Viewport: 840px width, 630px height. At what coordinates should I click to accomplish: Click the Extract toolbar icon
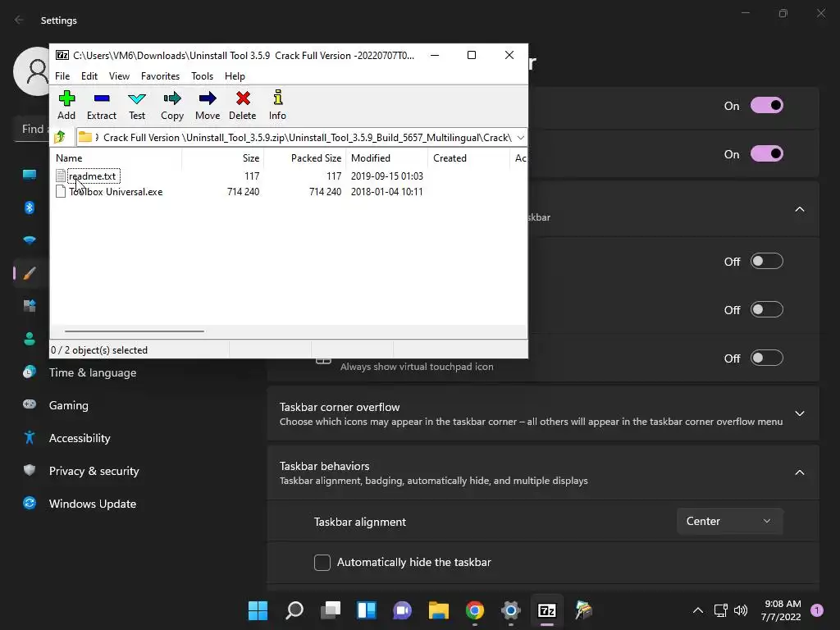click(101, 105)
